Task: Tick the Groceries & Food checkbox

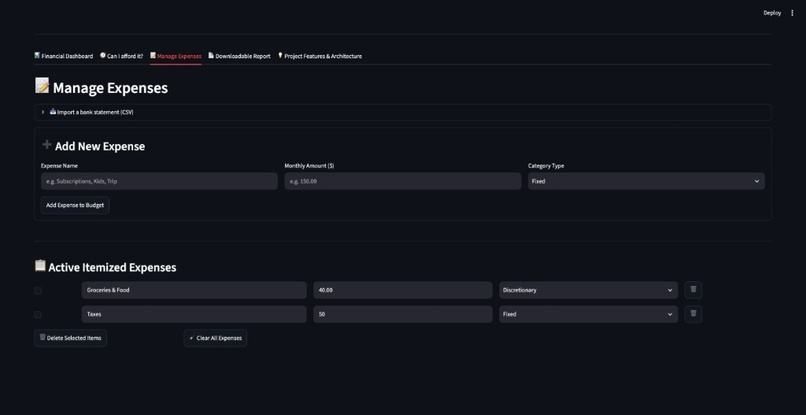Action: [x=38, y=291]
